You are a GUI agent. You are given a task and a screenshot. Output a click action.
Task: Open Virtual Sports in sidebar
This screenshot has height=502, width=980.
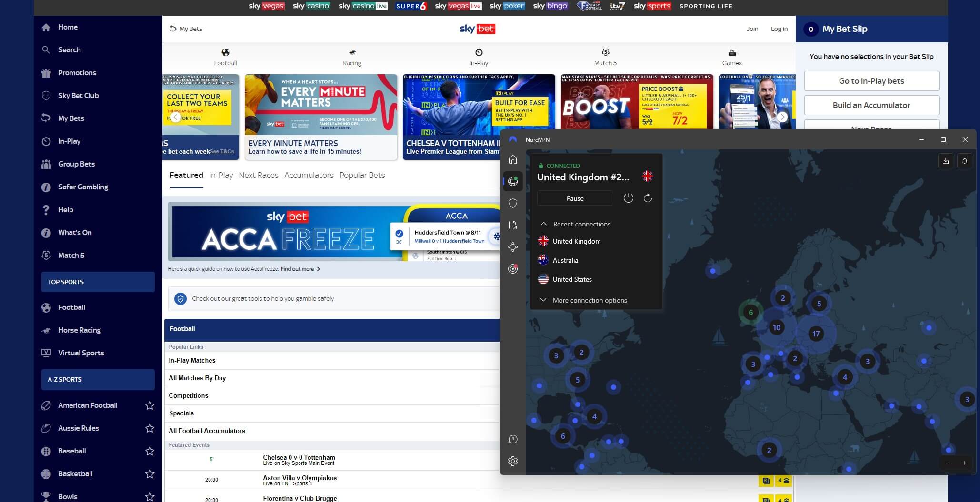[x=81, y=353]
